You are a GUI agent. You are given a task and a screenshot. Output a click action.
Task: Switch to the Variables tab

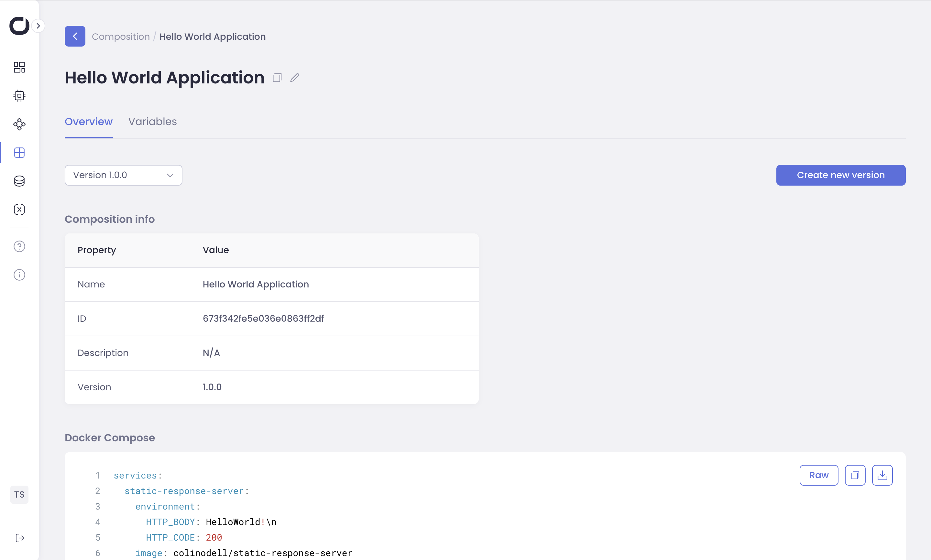152,122
